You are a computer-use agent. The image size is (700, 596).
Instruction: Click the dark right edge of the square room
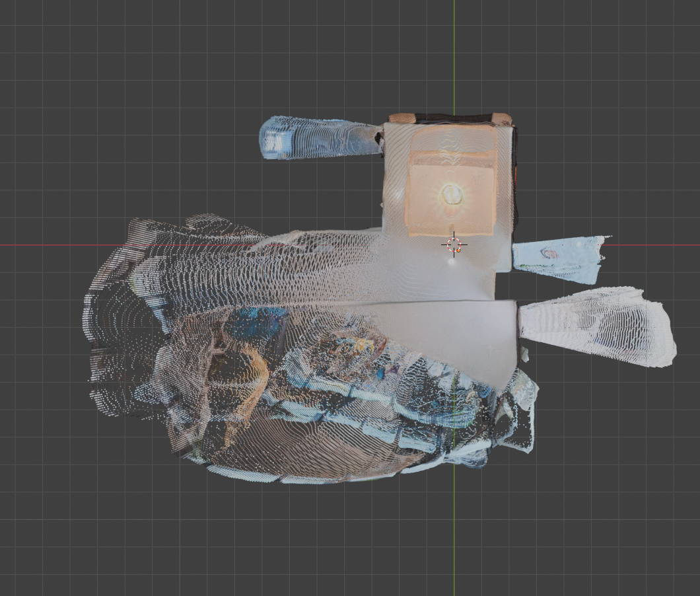[514, 178]
